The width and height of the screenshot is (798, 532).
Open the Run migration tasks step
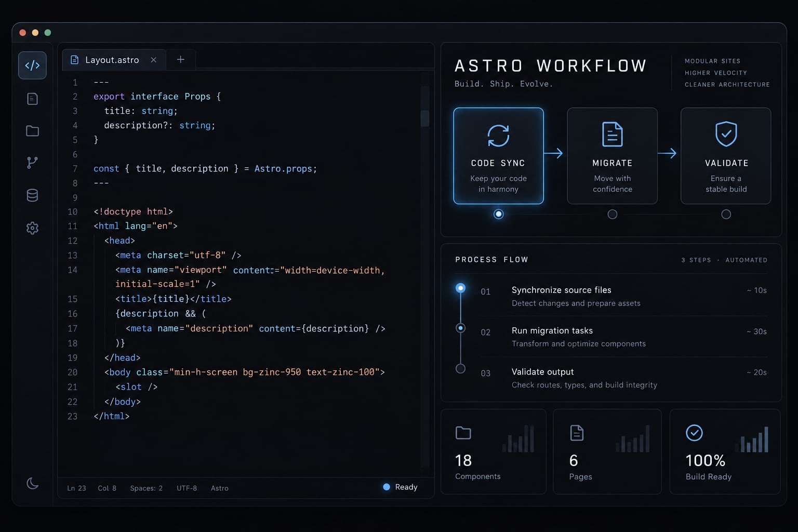point(623,337)
